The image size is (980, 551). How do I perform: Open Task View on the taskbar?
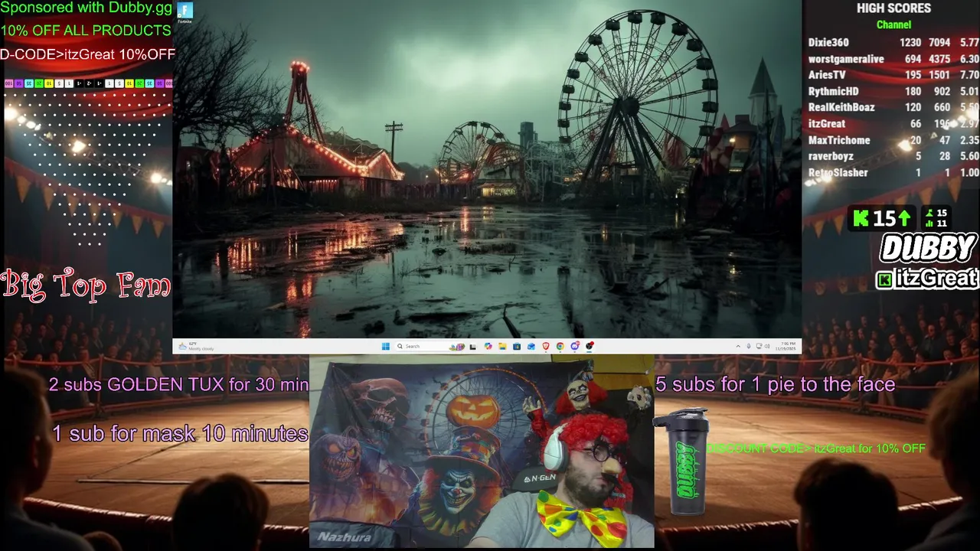tap(472, 346)
